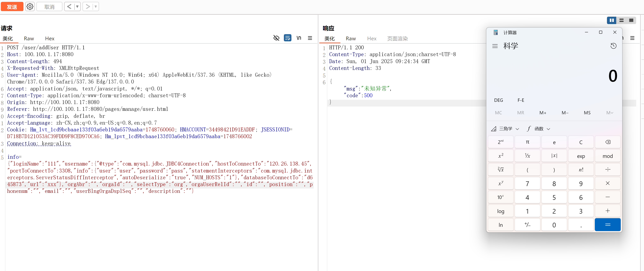Click the division operator key
This screenshot has height=271, width=644.
pos(608,170)
